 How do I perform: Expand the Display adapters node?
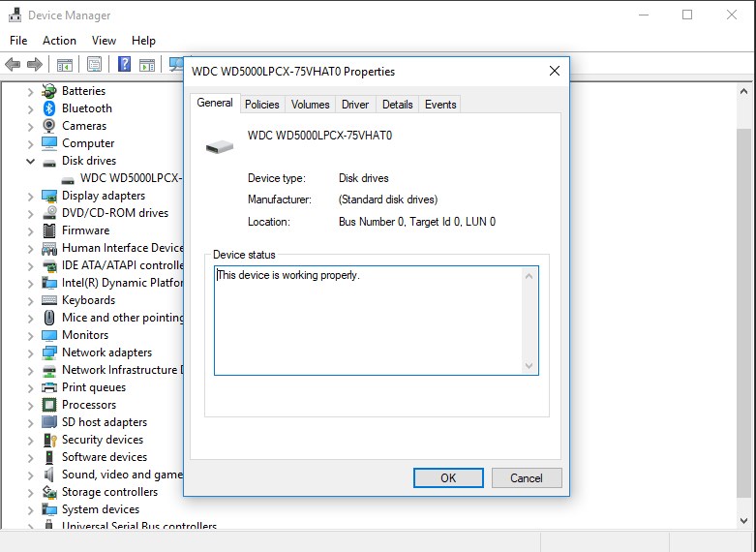30,197
